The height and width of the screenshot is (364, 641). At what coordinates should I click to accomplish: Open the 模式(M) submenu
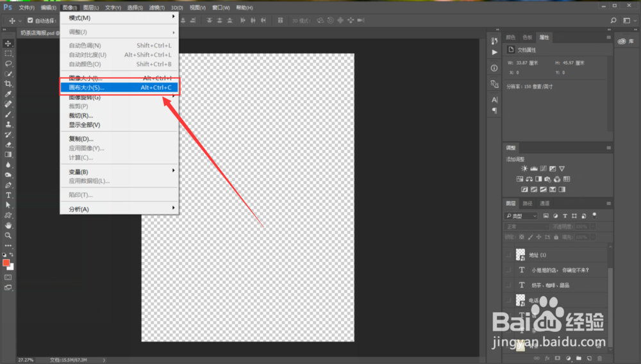[x=119, y=18]
